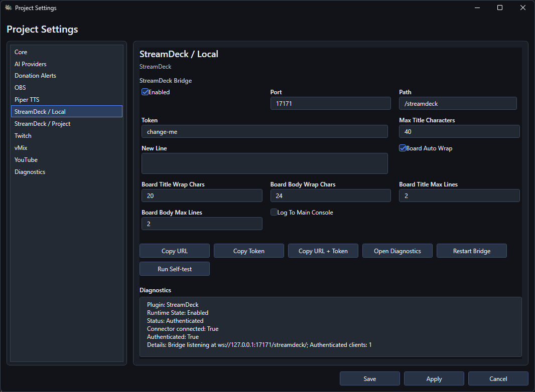Minimize the Project Settings window
Viewport: 535px width, 392px height.
(477, 8)
